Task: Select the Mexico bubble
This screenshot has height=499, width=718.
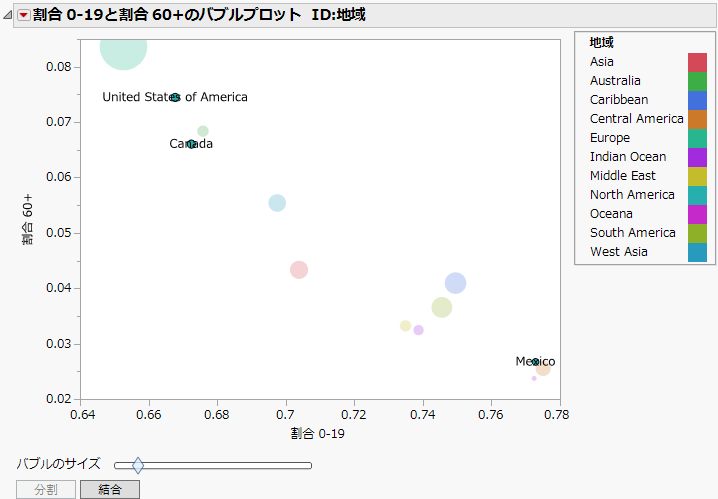Action: pyautogui.click(x=536, y=362)
